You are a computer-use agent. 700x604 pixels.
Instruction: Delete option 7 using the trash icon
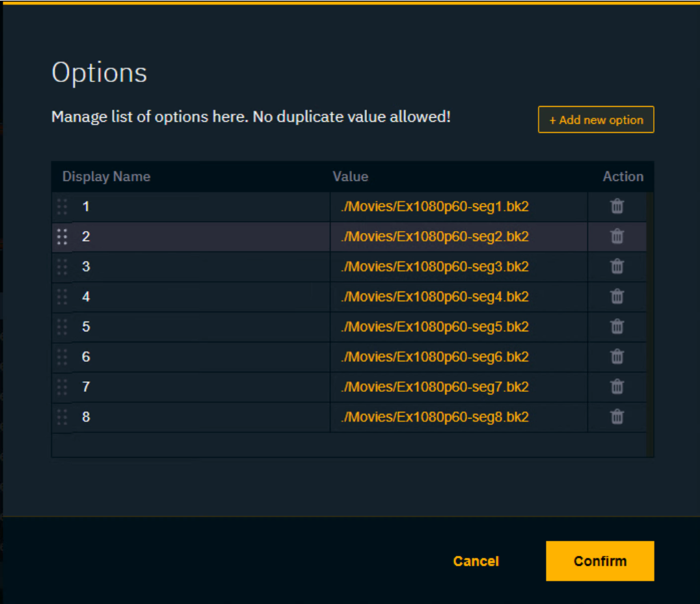point(617,387)
